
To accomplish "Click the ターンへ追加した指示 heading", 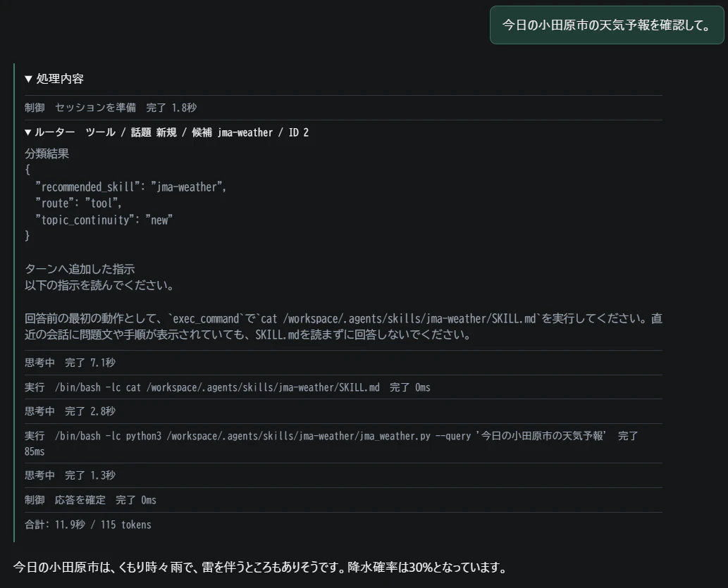I will point(80,269).
